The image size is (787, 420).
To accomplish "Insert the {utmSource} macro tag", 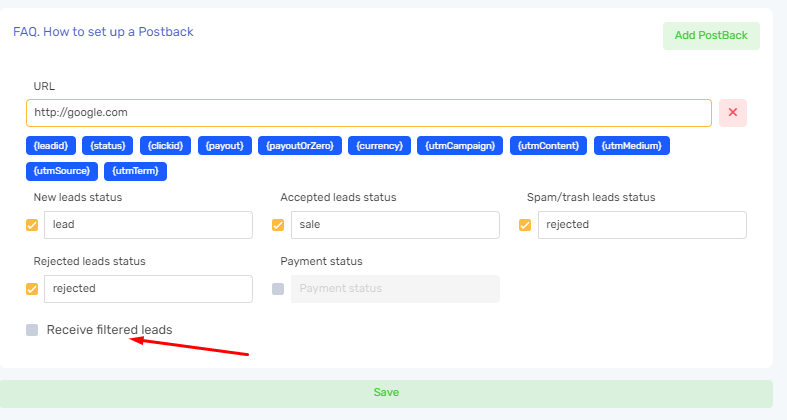I will 61,171.
